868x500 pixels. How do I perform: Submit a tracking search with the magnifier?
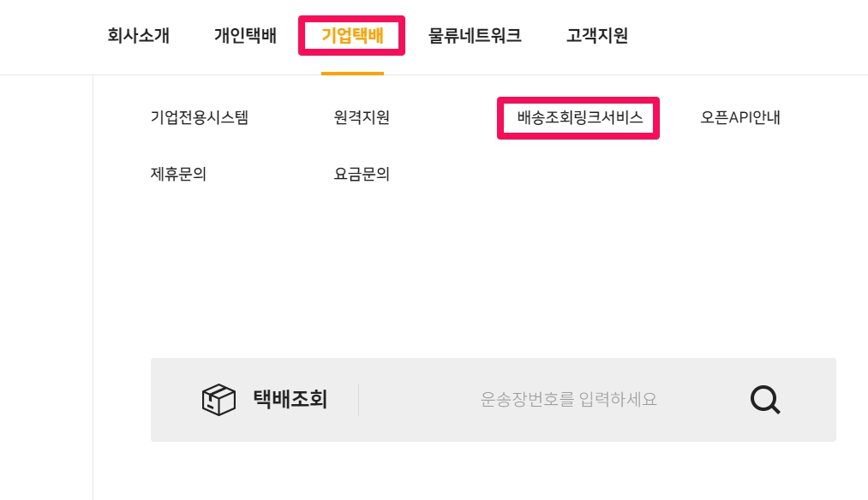coord(763,399)
